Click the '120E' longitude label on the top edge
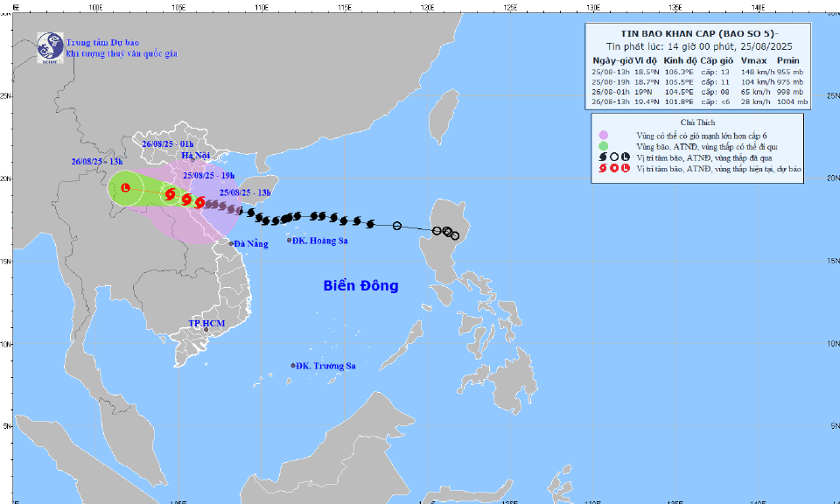Viewport: 840px width, 504px height. pos(428,8)
